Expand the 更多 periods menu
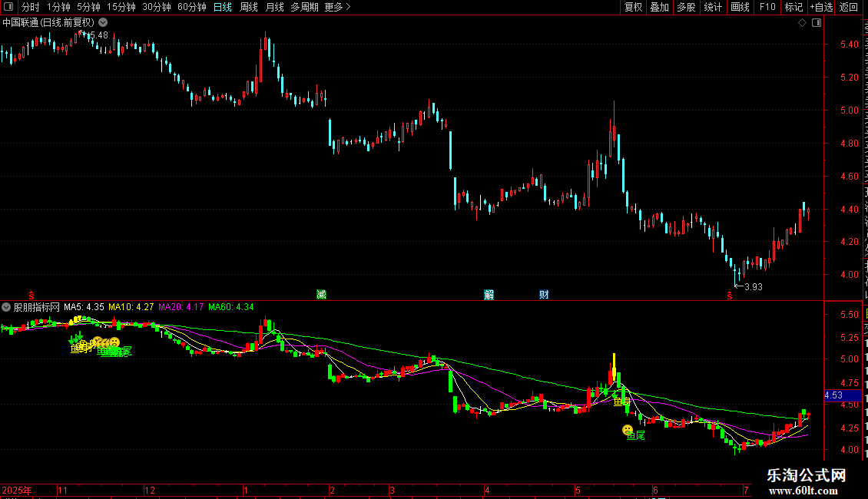 (337, 7)
